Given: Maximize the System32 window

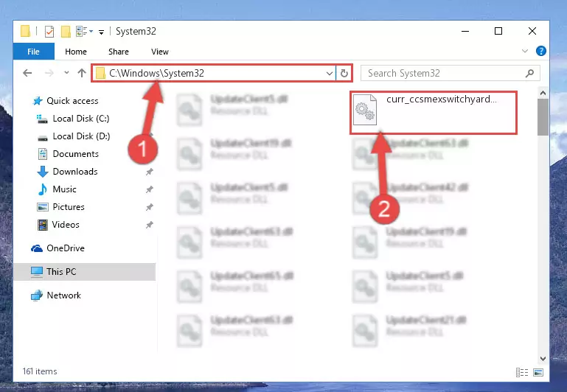Looking at the screenshot, I should (498, 32).
